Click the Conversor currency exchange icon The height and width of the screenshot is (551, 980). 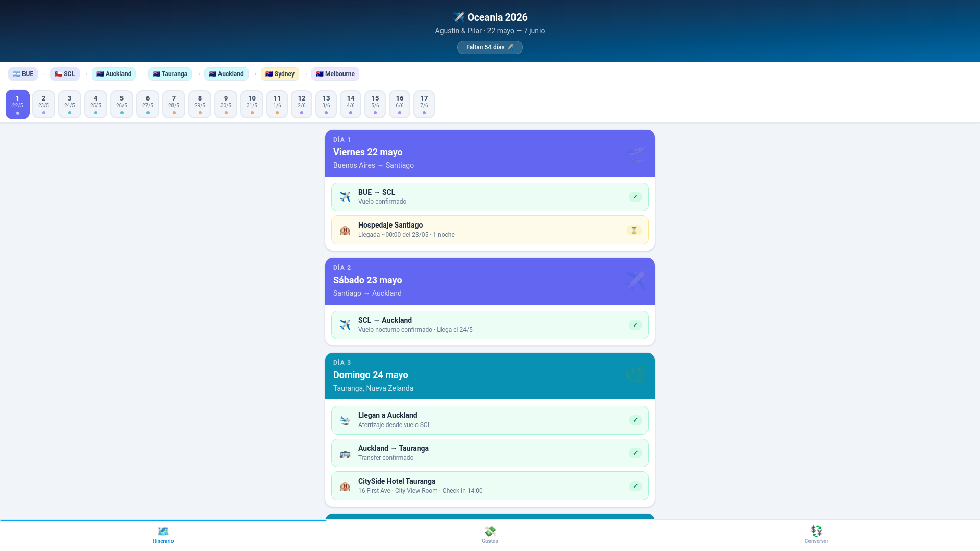tap(817, 531)
